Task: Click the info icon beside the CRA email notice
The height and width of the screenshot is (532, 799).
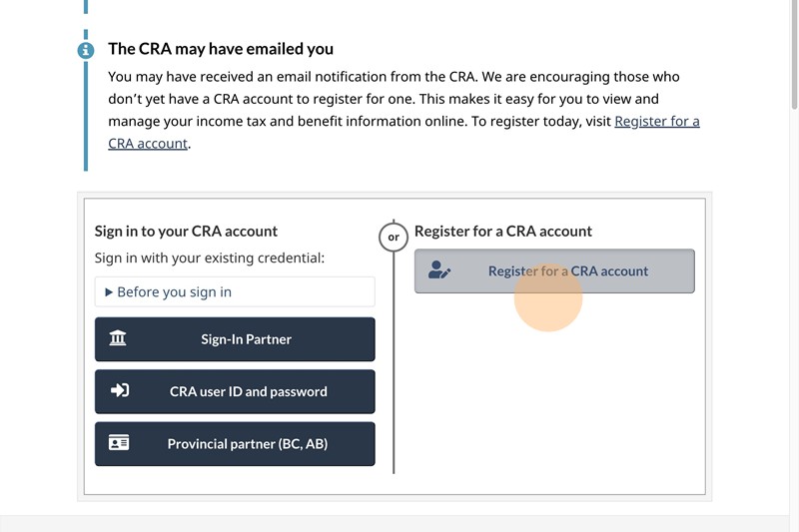Action: coord(86,50)
